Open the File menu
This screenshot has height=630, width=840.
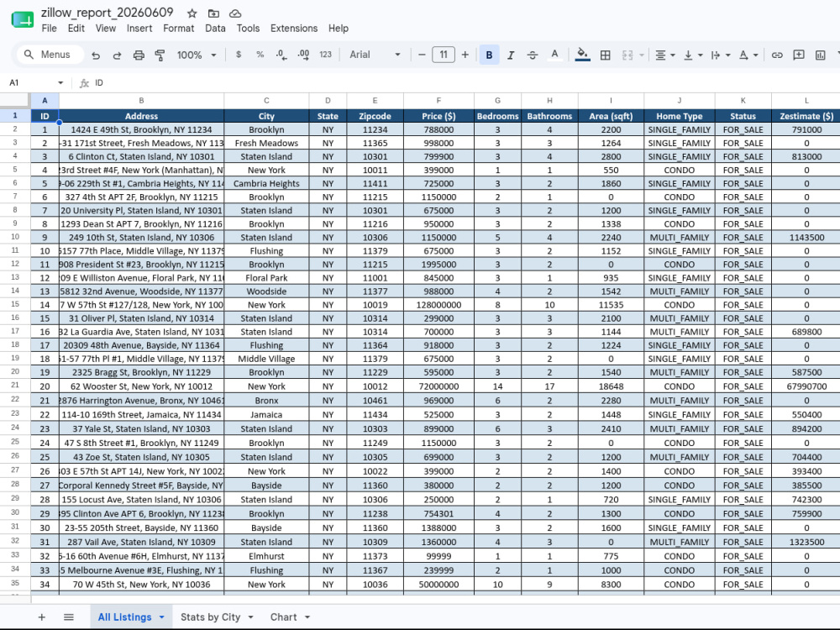click(x=50, y=29)
